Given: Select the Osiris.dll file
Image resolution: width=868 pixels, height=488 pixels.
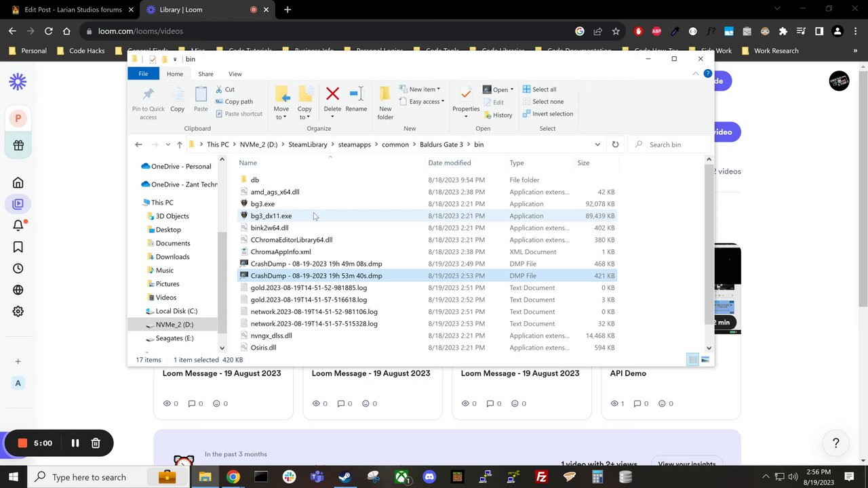Looking at the screenshot, I should pyautogui.click(x=263, y=348).
